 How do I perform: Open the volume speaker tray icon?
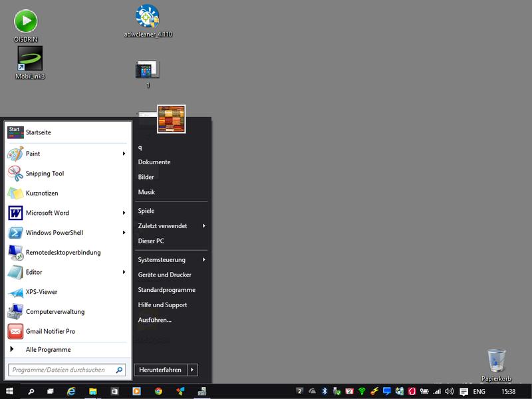(x=450, y=391)
